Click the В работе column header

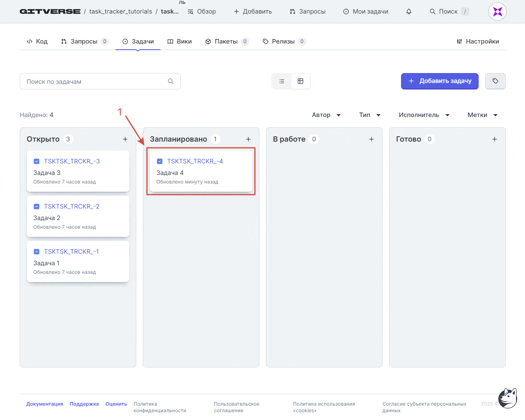289,139
